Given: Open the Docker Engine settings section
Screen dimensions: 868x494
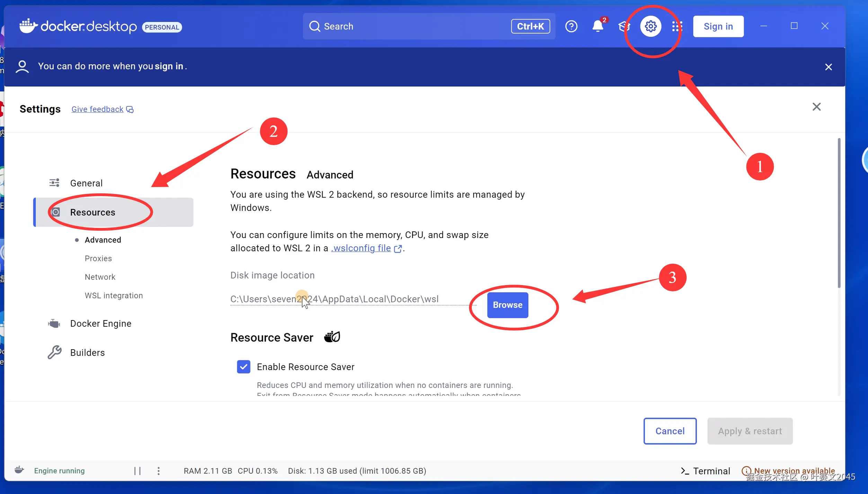Looking at the screenshot, I should (100, 323).
